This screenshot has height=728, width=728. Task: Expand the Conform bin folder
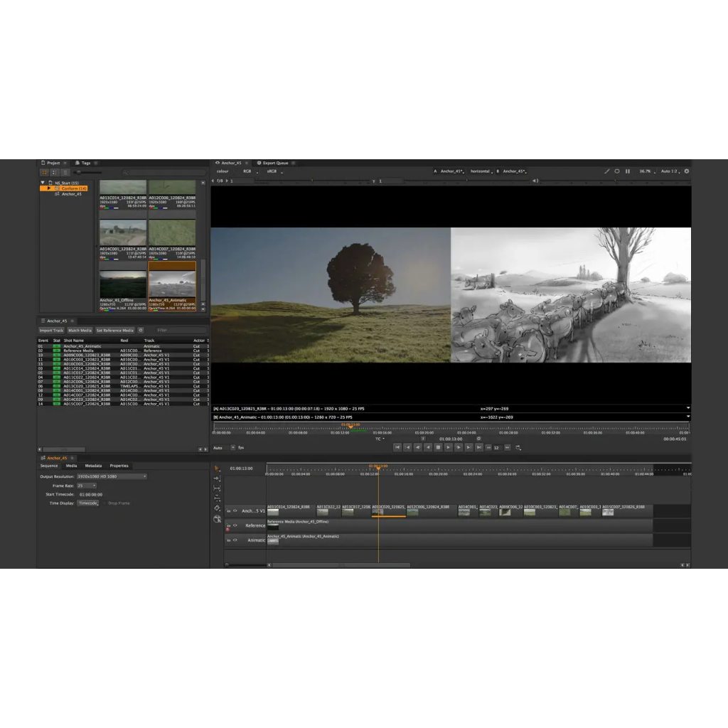coord(49,188)
